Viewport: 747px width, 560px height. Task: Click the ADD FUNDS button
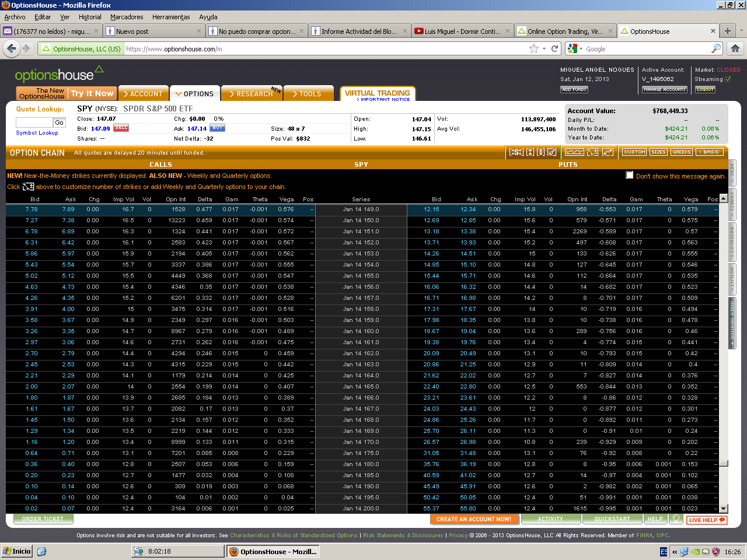click(574, 90)
